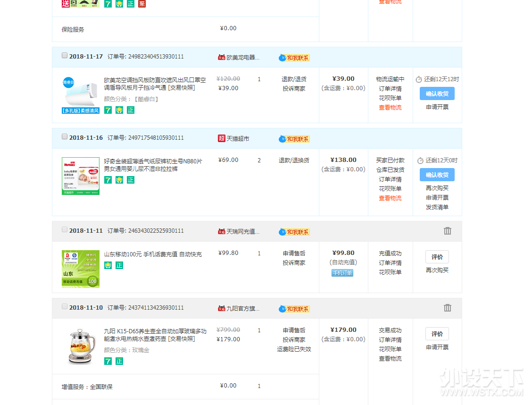Viewport: 532px width, 405px height.
Task: Select order number 249823404513930111 text
Action: (156, 56)
